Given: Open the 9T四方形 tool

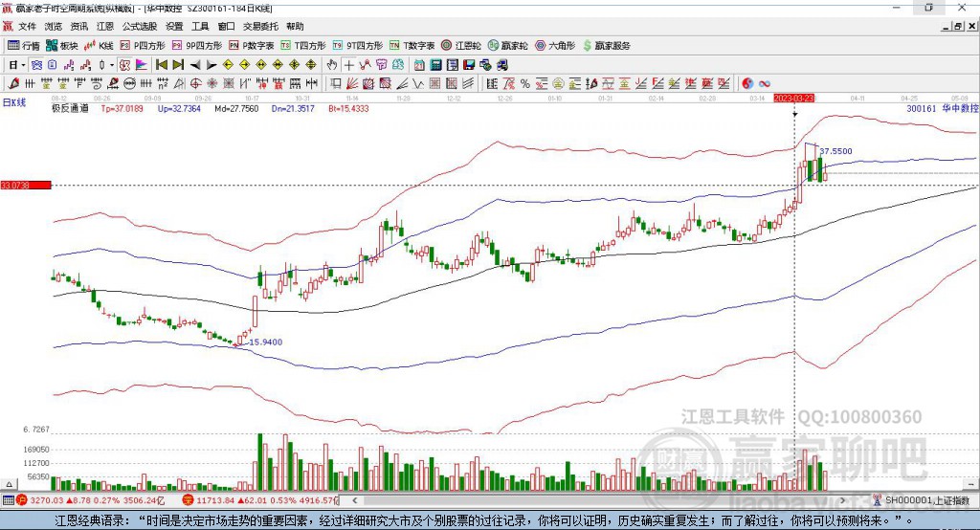Looking at the screenshot, I should (x=358, y=46).
